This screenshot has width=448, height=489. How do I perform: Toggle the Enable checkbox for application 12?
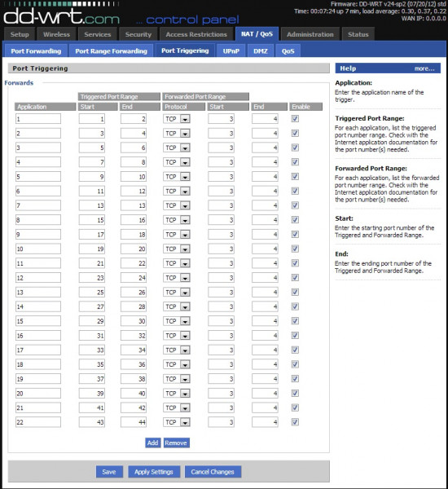coord(295,278)
